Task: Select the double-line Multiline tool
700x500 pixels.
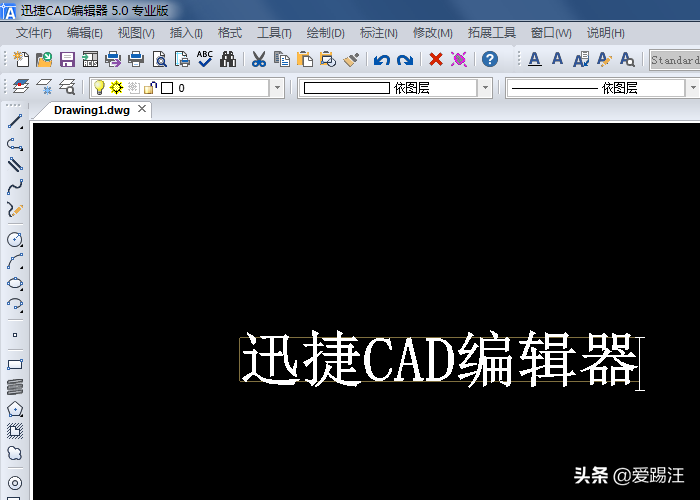Action: tap(15, 165)
